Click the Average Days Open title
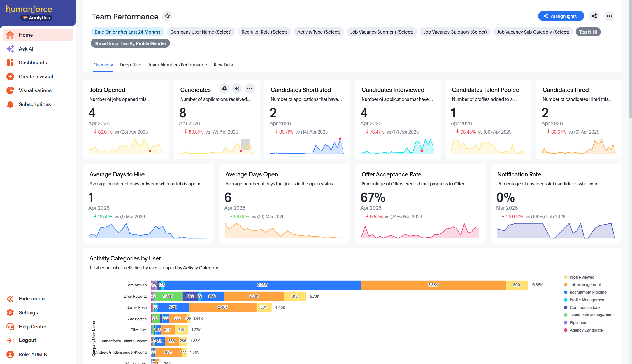This screenshot has height=364, width=632. tap(252, 174)
